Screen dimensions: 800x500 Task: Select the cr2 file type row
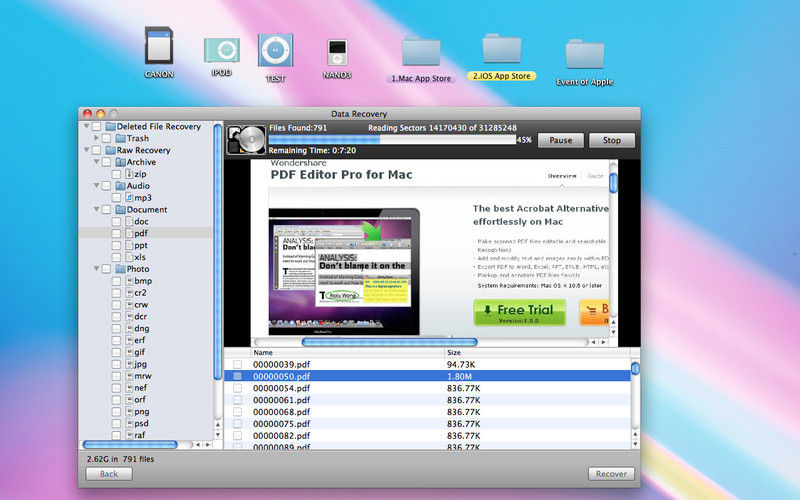pyautogui.click(x=146, y=293)
